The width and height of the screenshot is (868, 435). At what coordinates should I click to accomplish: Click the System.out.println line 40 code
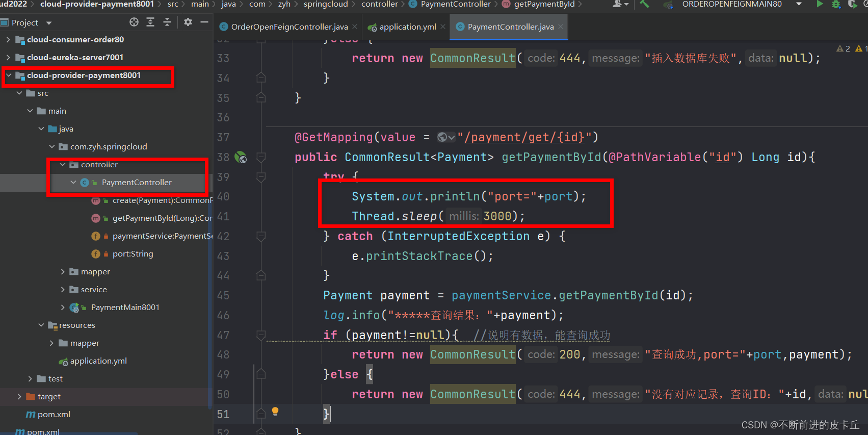pyautogui.click(x=469, y=196)
